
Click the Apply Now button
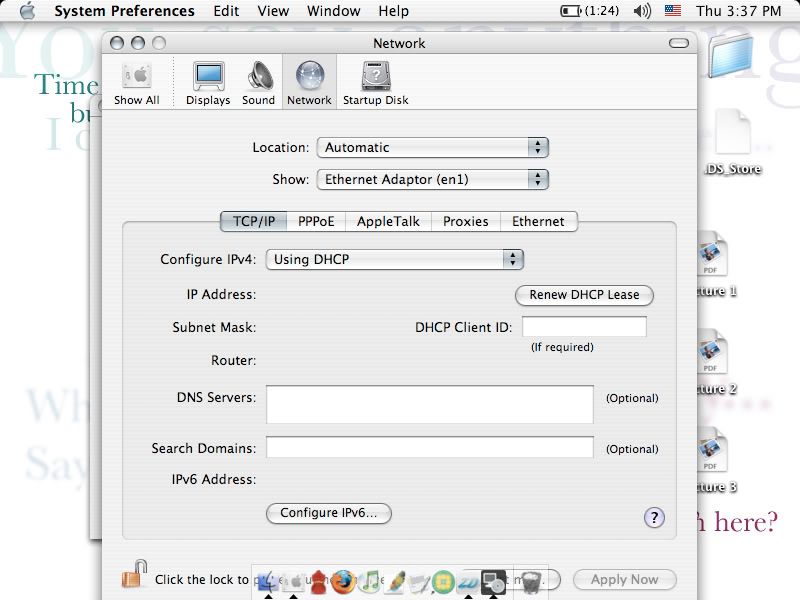point(624,580)
